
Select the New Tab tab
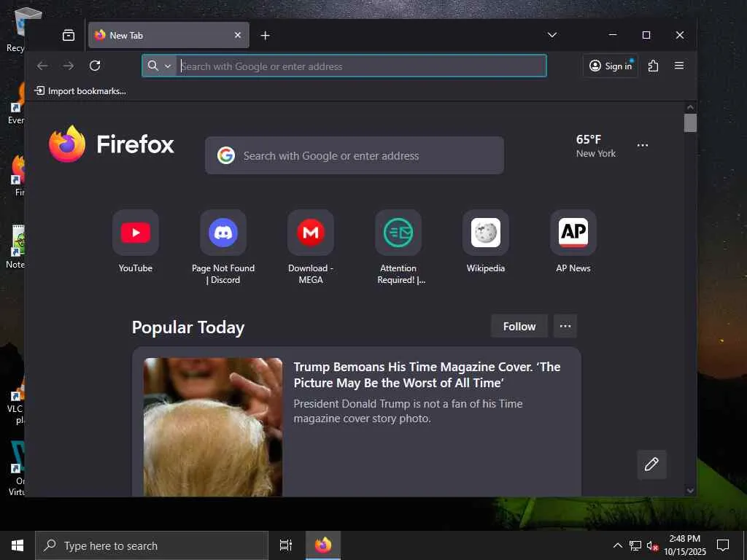[x=169, y=35]
